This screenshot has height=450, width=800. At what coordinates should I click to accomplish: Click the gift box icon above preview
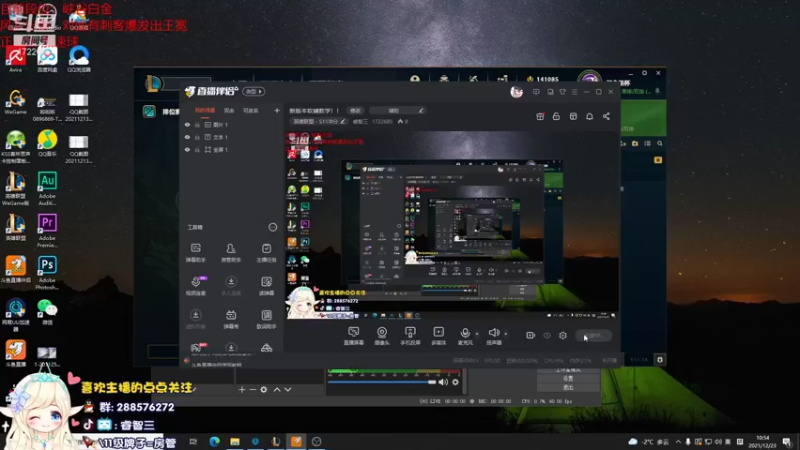click(x=540, y=116)
